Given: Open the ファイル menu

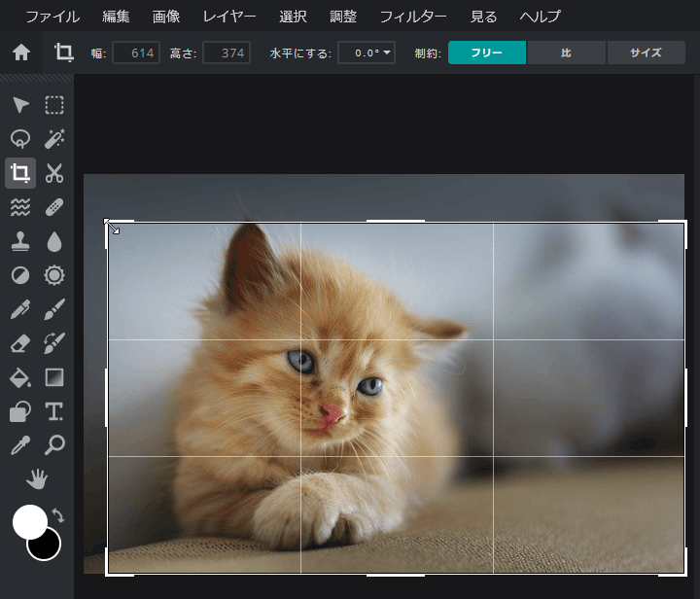Looking at the screenshot, I should pyautogui.click(x=52, y=17).
